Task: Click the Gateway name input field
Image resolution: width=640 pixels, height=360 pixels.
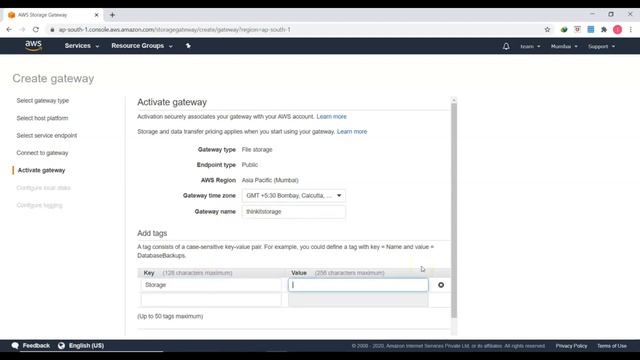Action: coord(293,211)
